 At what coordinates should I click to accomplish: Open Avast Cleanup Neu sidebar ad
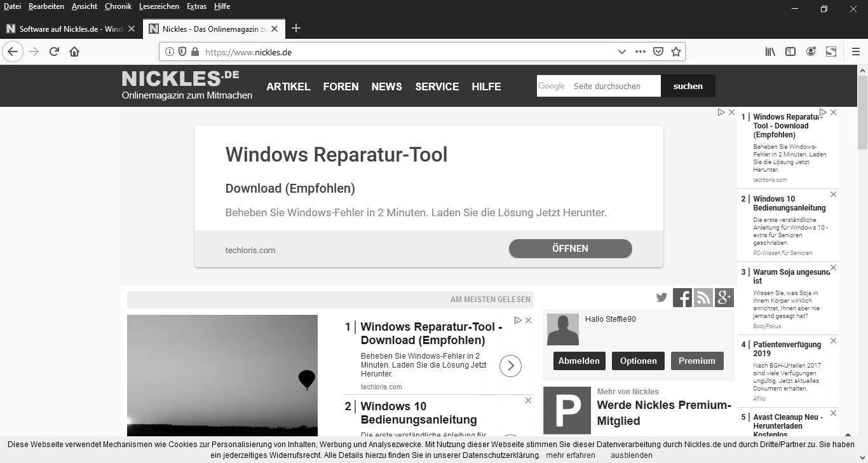788,426
